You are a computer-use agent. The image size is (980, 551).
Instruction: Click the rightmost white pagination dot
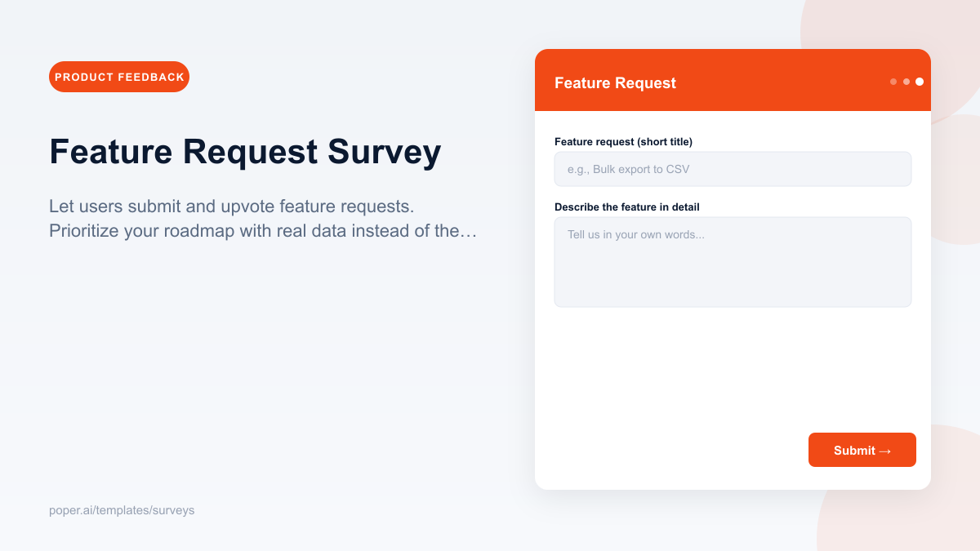tap(919, 81)
